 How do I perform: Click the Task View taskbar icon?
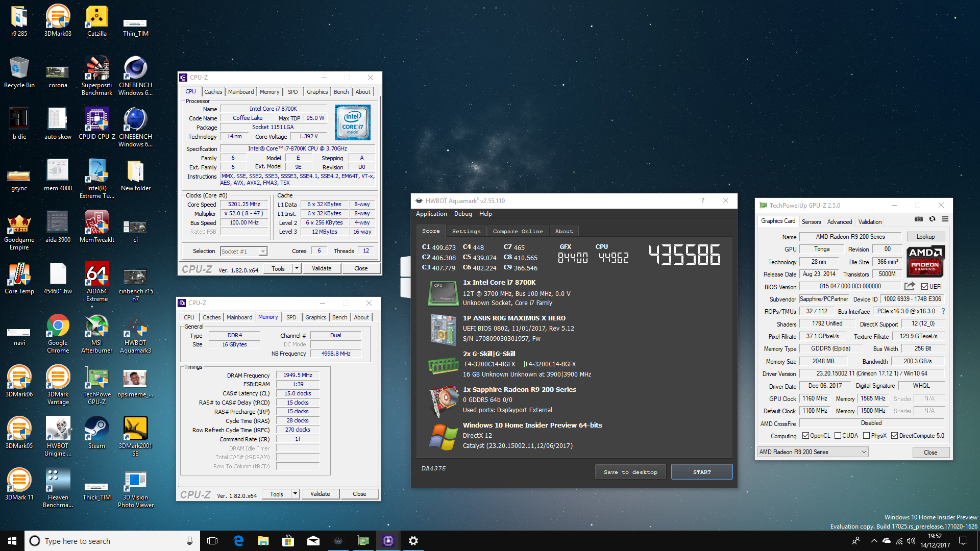213,541
